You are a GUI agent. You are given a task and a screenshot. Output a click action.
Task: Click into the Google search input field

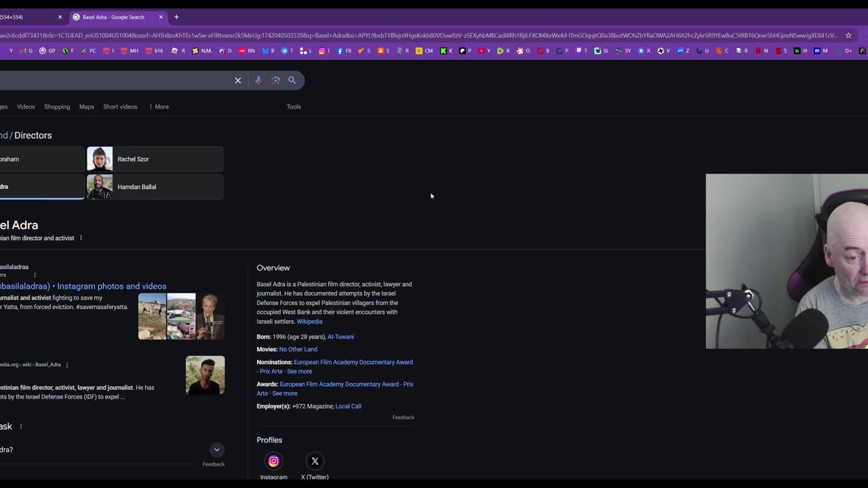[x=115, y=80]
